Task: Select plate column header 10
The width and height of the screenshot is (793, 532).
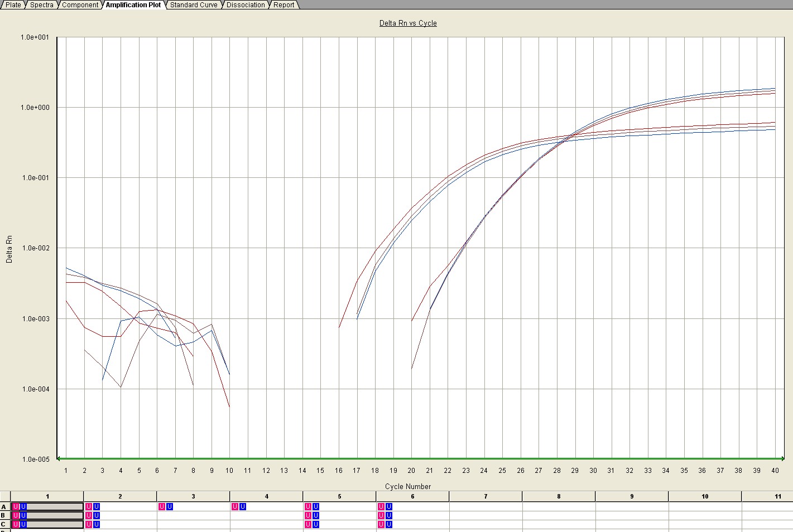Action: tap(705, 496)
